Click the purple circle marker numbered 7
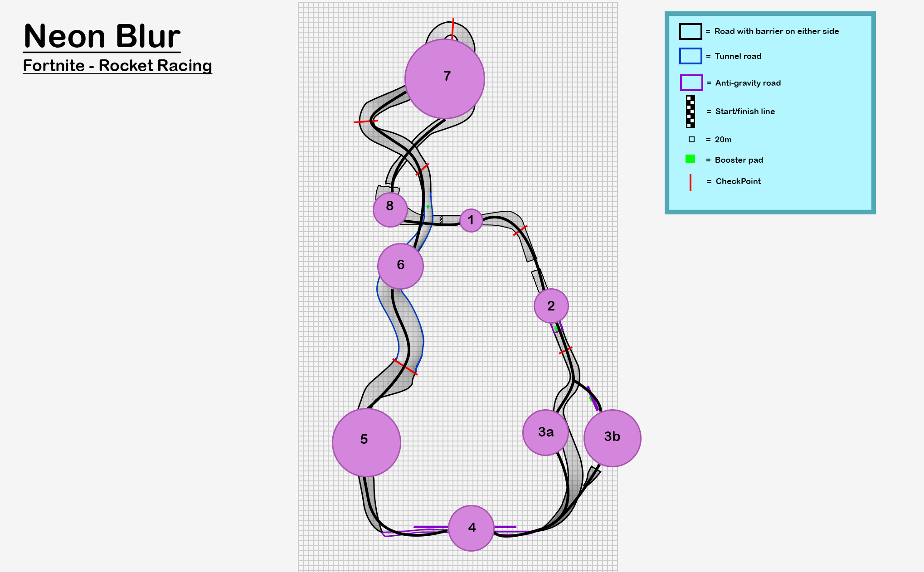Image resolution: width=924 pixels, height=572 pixels. [x=444, y=79]
